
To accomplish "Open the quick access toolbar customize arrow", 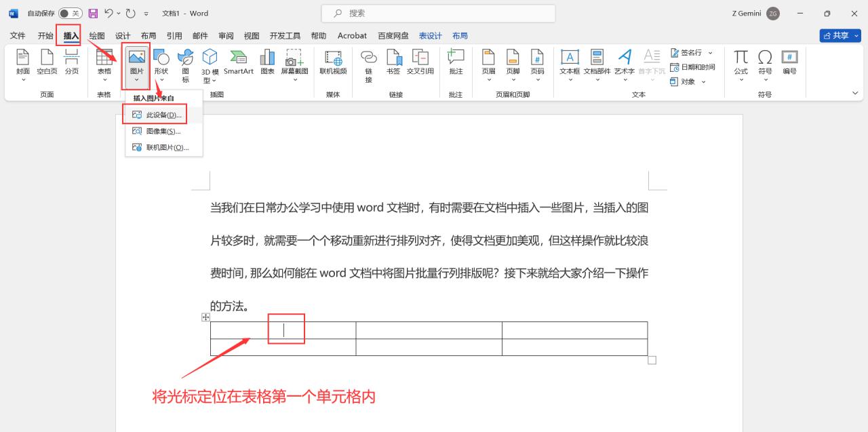I will tap(146, 14).
